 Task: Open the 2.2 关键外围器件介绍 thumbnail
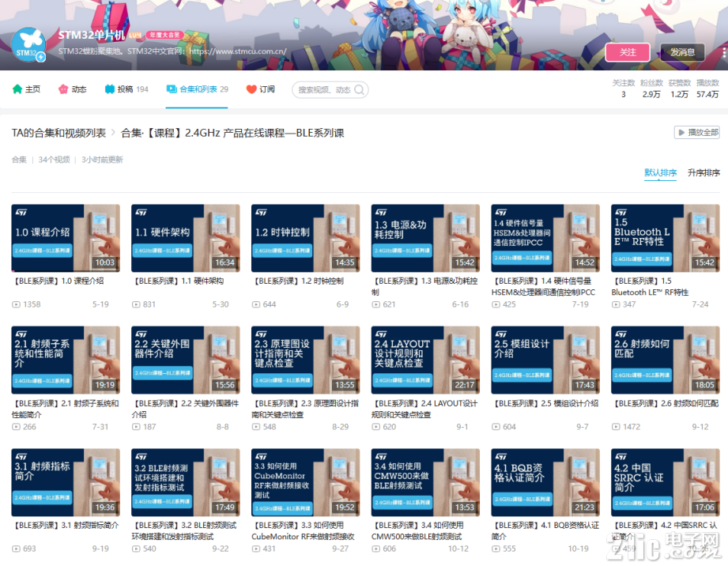click(186, 360)
